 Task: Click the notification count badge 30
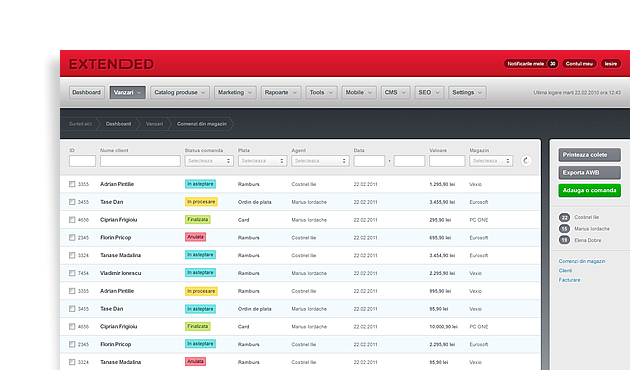pos(552,64)
